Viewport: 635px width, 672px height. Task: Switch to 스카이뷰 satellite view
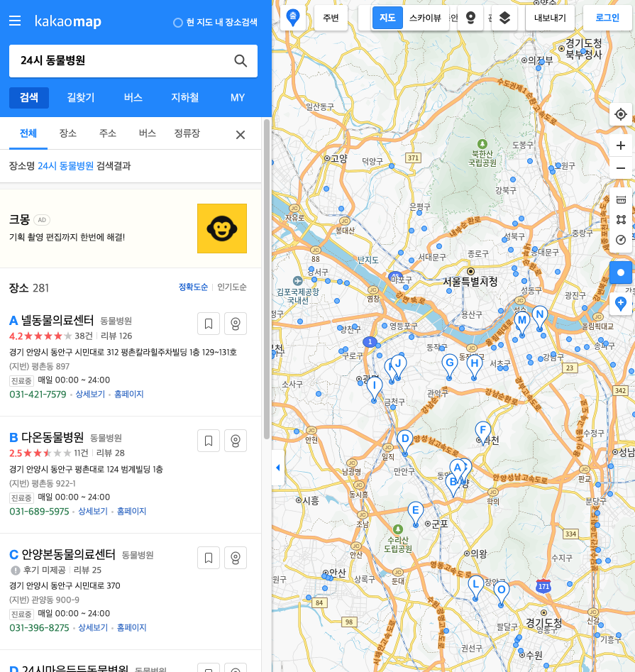[x=425, y=18]
